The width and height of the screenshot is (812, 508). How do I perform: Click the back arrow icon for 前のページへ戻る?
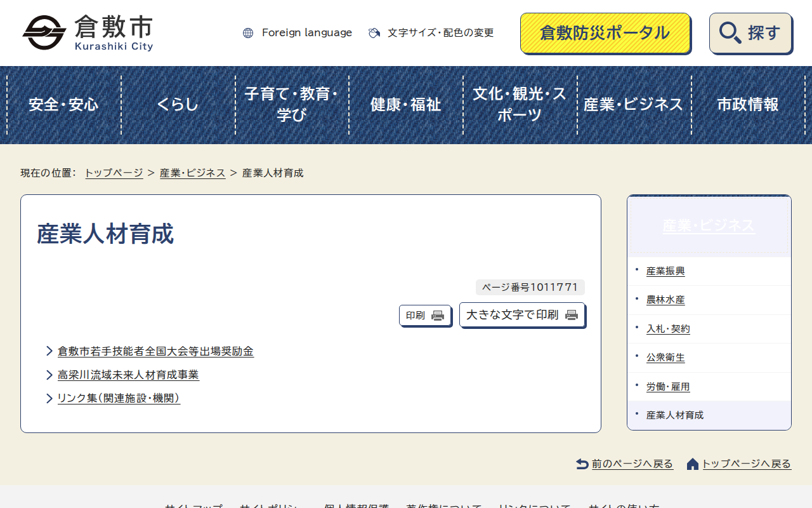click(582, 464)
